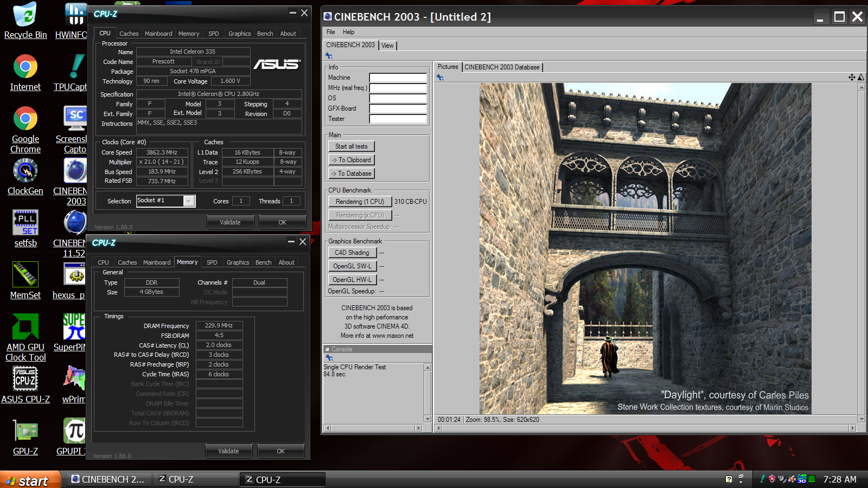Viewport: 868px width, 488px height.
Task: Click the rendered Daylight scene image
Action: point(645,248)
